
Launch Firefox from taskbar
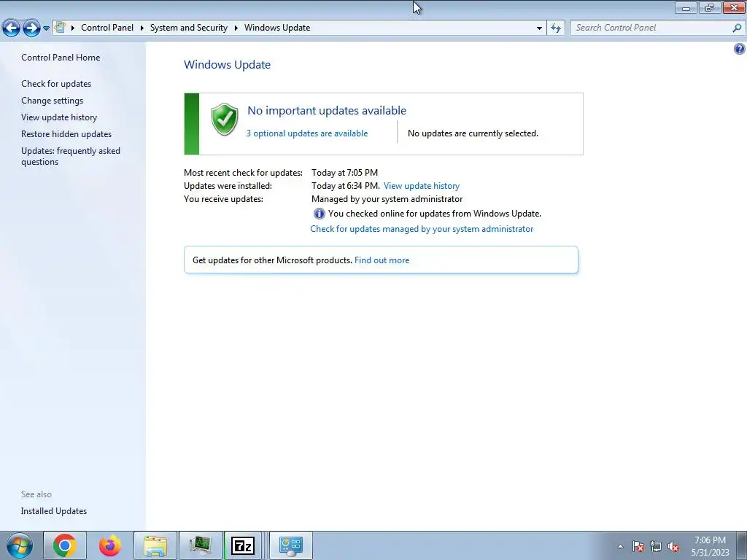click(x=110, y=545)
